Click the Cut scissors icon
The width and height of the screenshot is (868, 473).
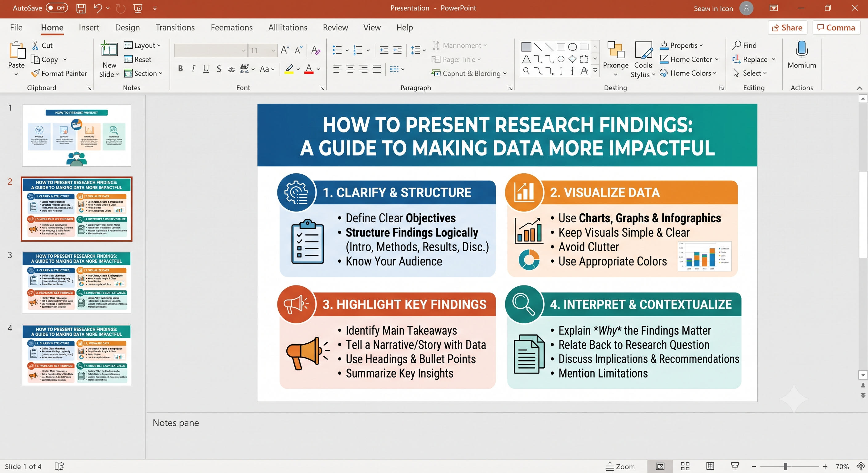click(35, 46)
